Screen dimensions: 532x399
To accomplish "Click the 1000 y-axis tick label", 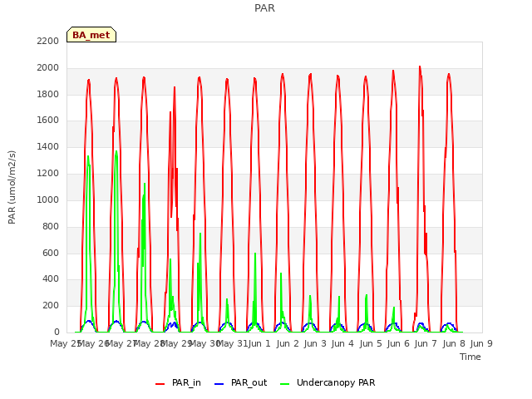I will point(48,199).
